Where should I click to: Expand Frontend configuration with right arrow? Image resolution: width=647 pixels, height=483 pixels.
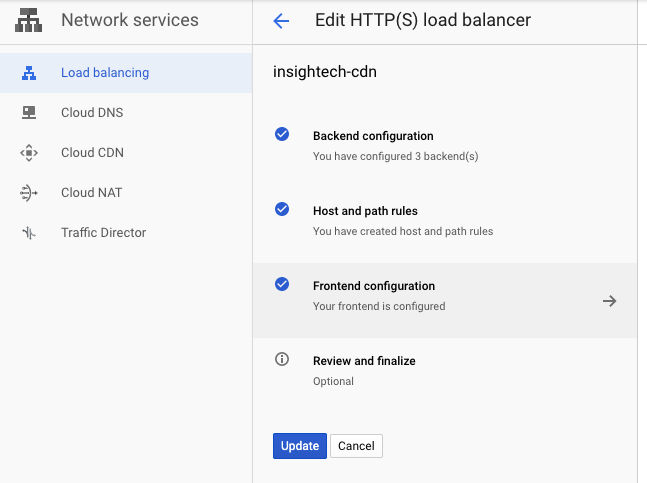point(609,301)
